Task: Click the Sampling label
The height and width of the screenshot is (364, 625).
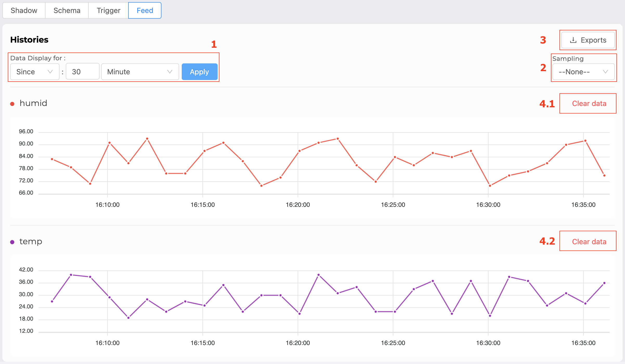Action: pos(568,58)
